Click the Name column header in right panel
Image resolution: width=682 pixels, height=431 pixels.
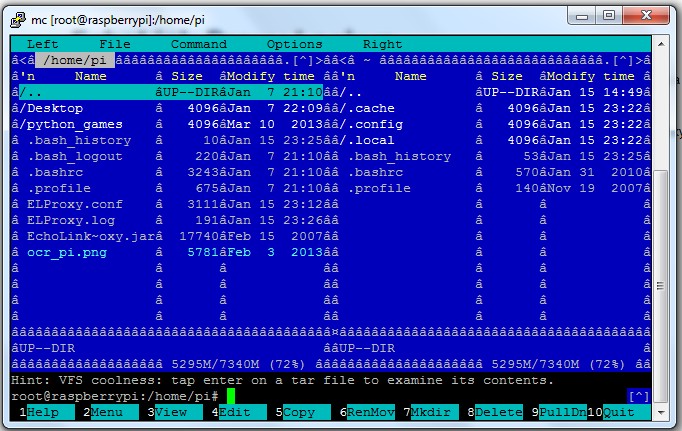coord(411,76)
